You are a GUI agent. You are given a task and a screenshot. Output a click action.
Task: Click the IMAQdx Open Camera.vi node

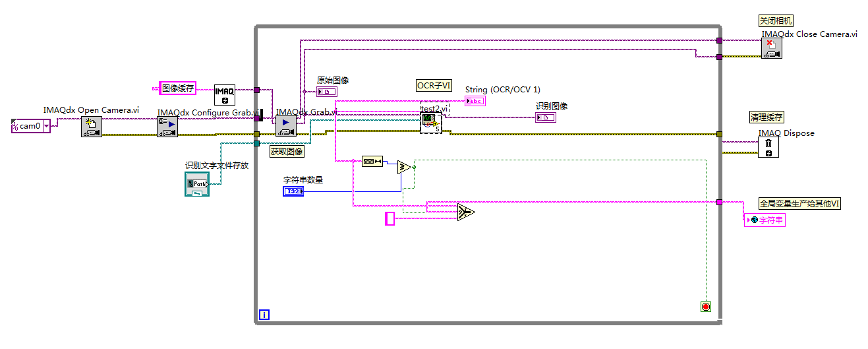pyautogui.click(x=92, y=127)
